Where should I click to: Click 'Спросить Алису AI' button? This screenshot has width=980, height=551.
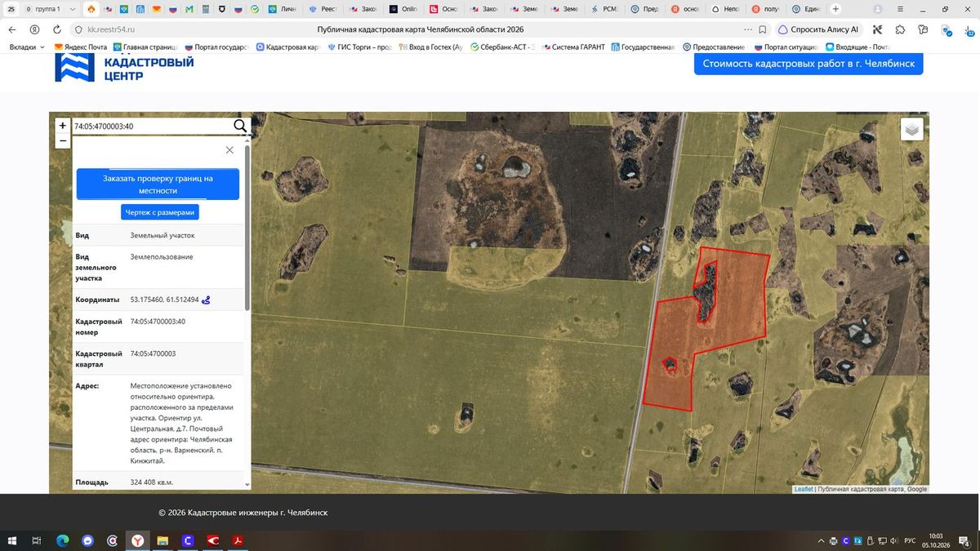click(x=819, y=29)
